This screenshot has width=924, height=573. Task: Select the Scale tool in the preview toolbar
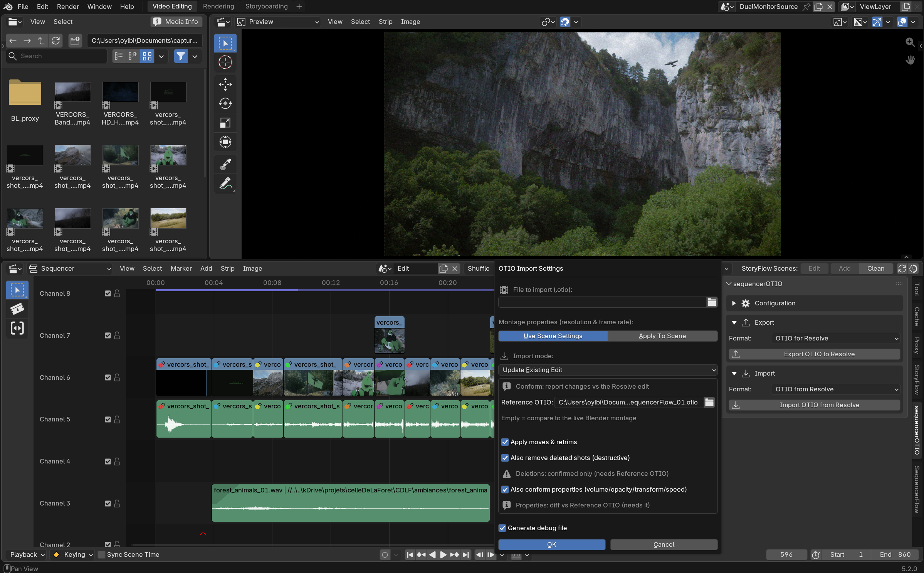point(225,123)
